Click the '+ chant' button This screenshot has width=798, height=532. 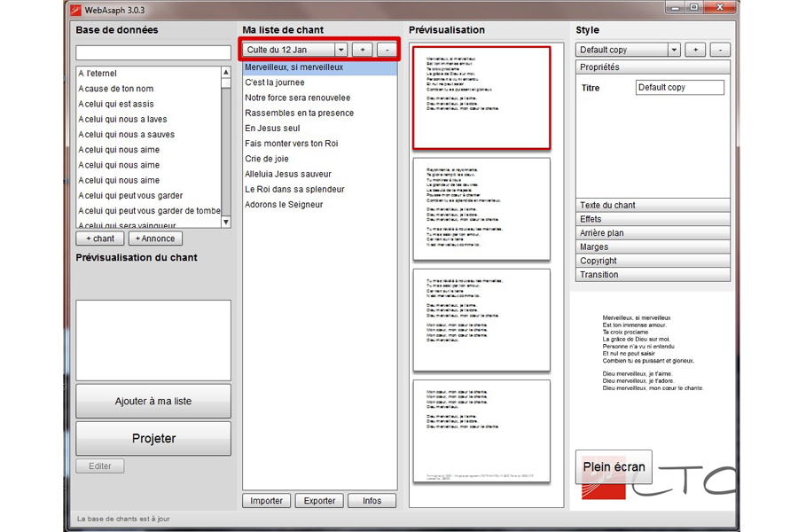[100, 239]
